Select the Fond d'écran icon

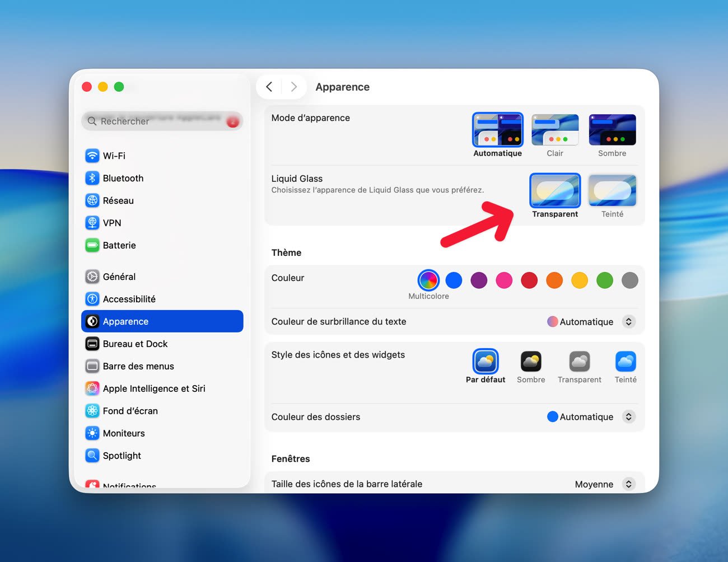pos(92,411)
